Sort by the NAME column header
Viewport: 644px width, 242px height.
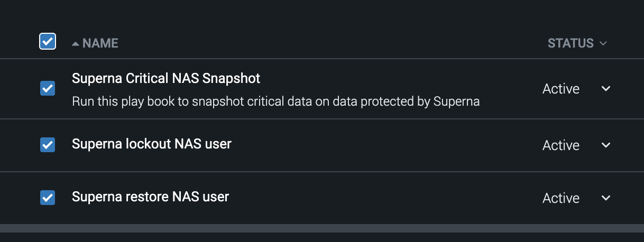pos(100,43)
